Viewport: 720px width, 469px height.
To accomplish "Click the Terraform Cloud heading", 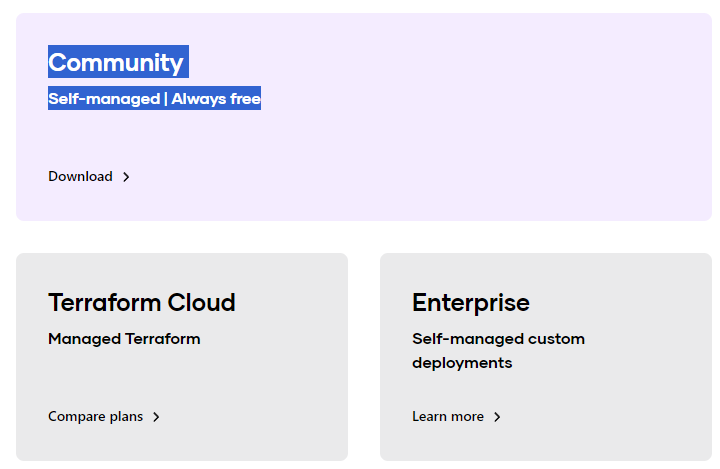I will tap(141, 302).
